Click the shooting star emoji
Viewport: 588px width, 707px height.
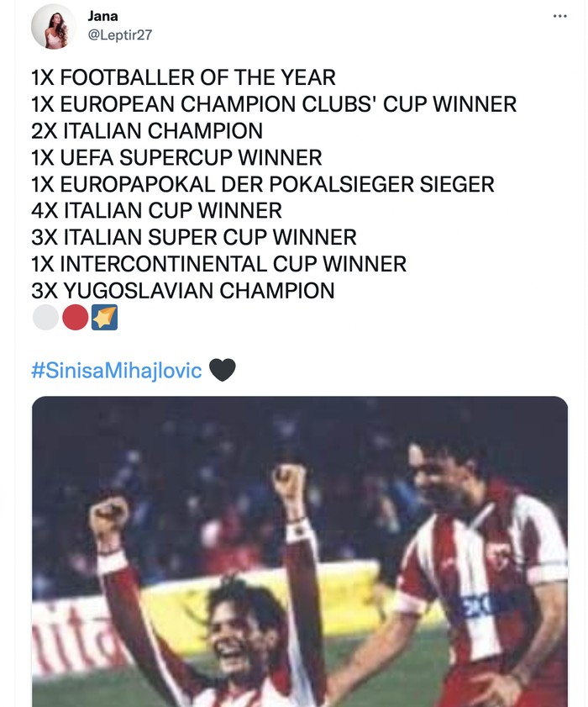(x=104, y=318)
